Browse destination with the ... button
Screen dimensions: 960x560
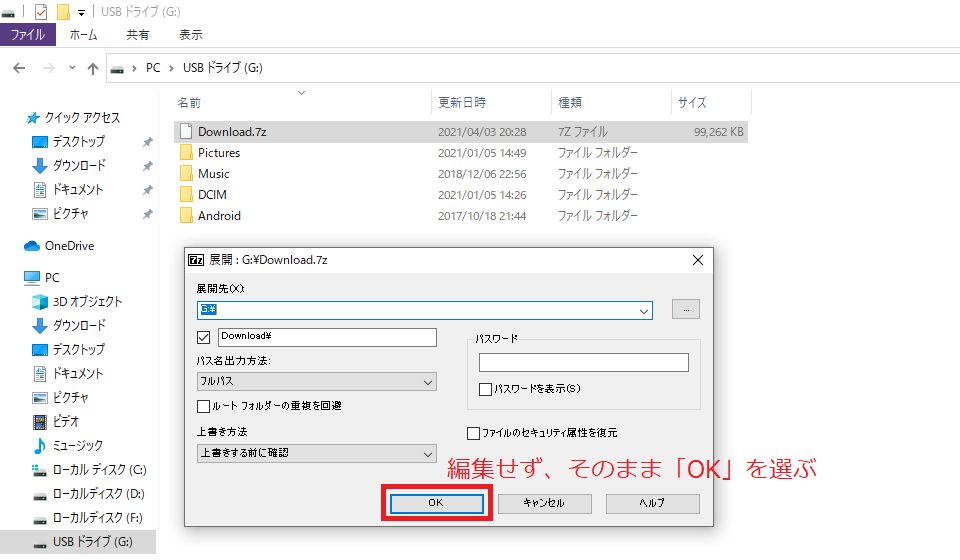pyautogui.click(x=686, y=310)
